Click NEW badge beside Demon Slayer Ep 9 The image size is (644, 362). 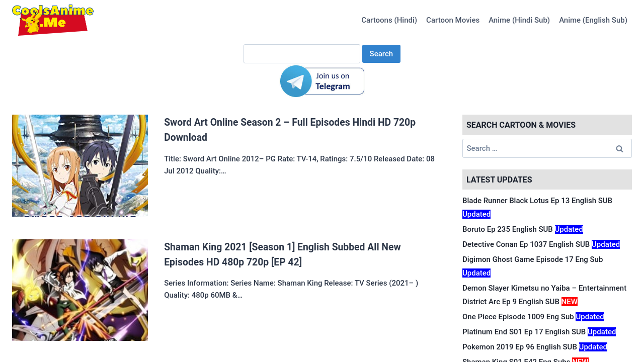point(570,302)
